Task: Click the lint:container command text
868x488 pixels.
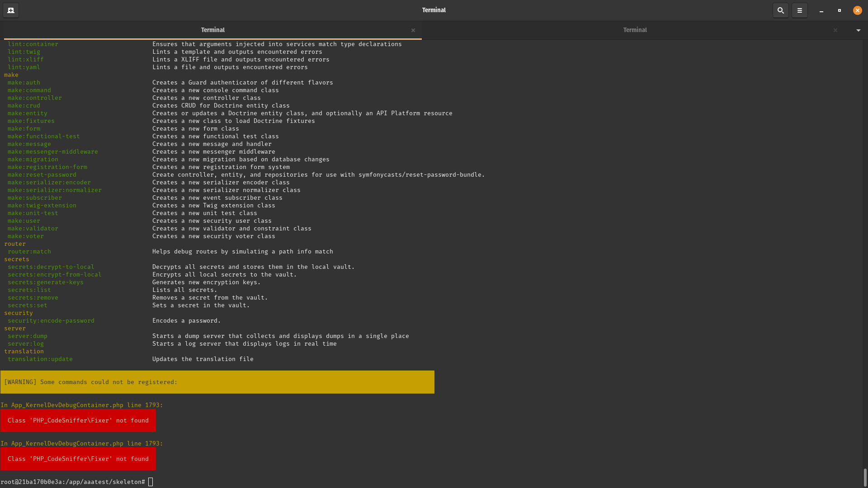Action: pyautogui.click(x=33, y=44)
